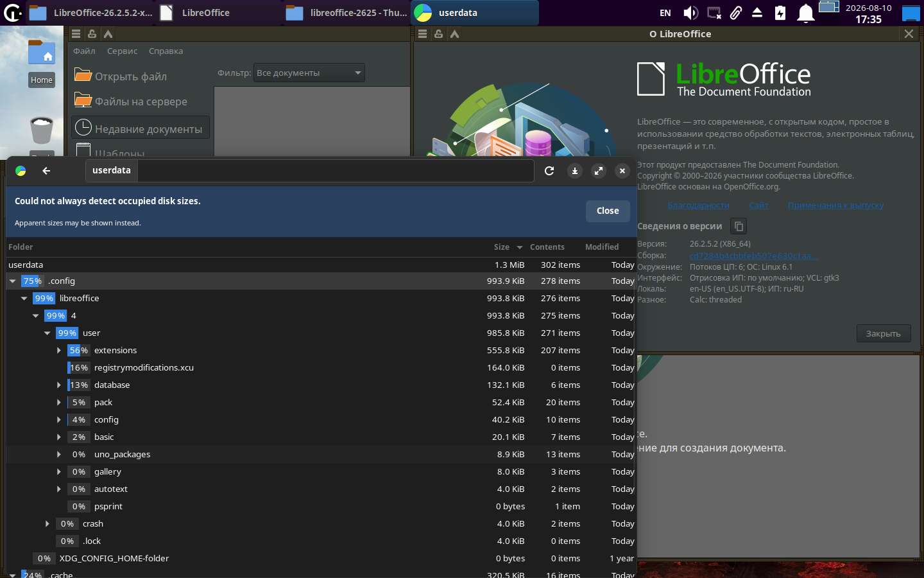Click the location field after the userdata breadcrumb
Image resolution: width=924 pixels, height=578 pixels.
[x=336, y=171]
